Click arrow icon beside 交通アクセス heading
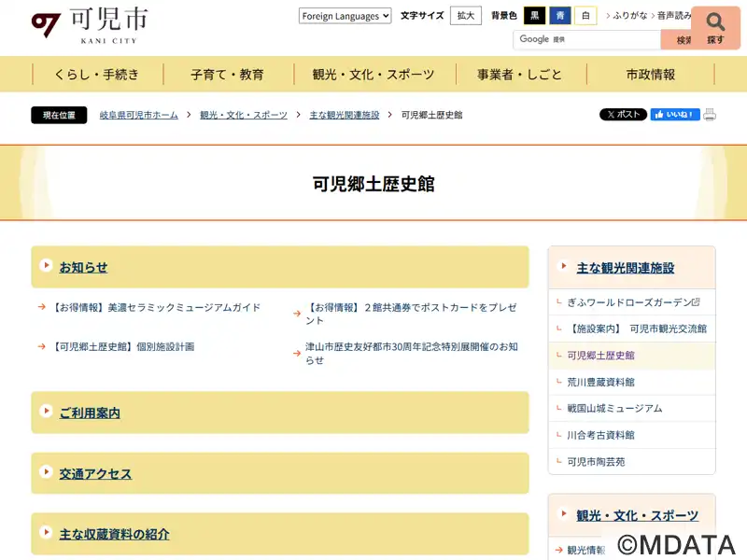The width and height of the screenshot is (747, 560). (46, 473)
